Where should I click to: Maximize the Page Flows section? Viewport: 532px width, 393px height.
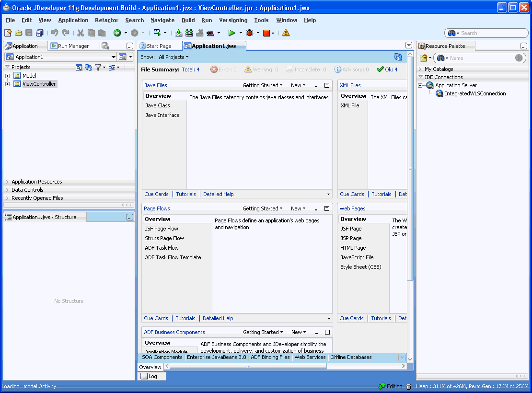point(327,208)
